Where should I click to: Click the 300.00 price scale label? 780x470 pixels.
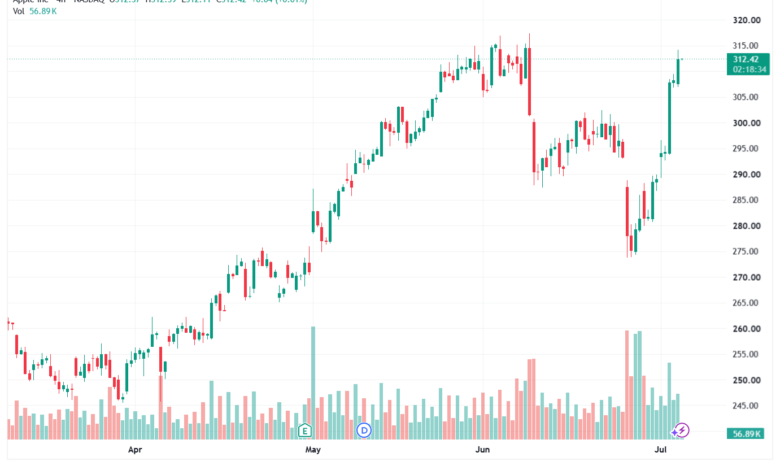pos(747,123)
